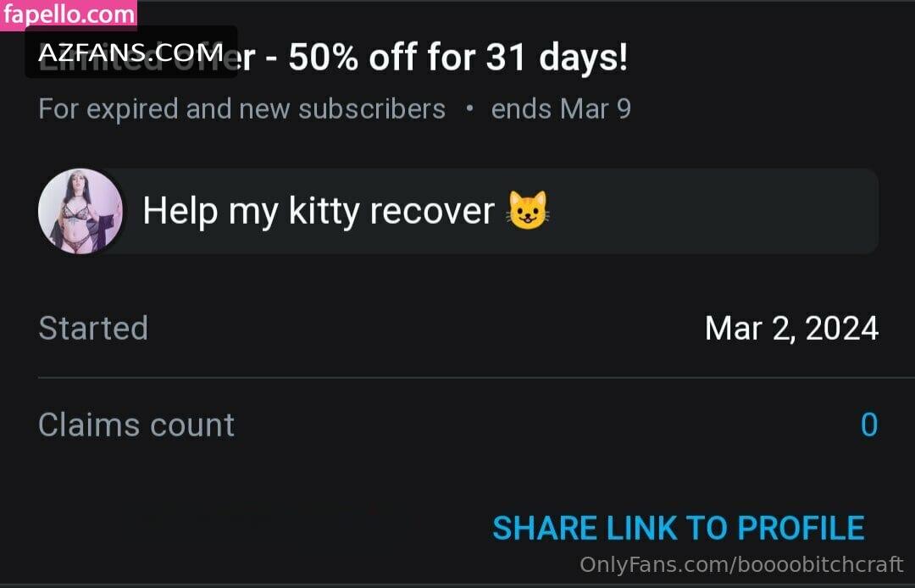Click the divider line under Started row
The width and height of the screenshot is (915, 588).
[x=476, y=377]
